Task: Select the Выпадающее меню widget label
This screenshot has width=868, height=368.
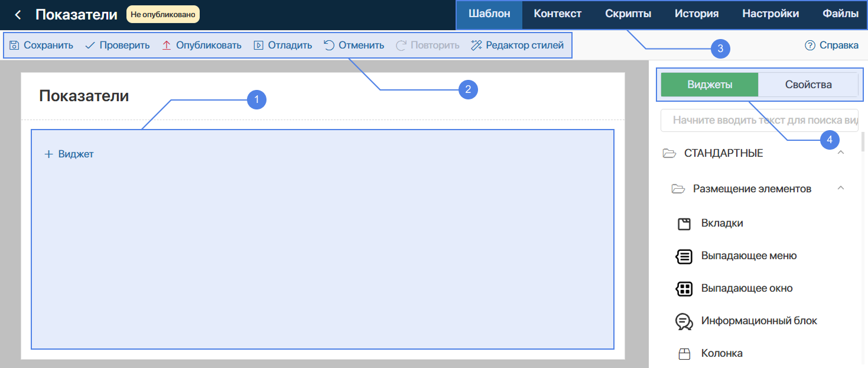Action: [x=749, y=256]
